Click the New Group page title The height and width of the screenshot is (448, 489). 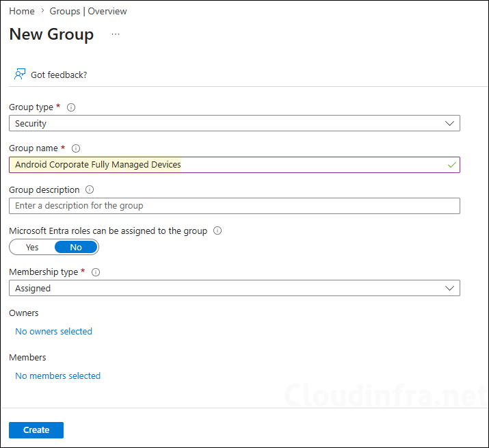coord(51,34)
